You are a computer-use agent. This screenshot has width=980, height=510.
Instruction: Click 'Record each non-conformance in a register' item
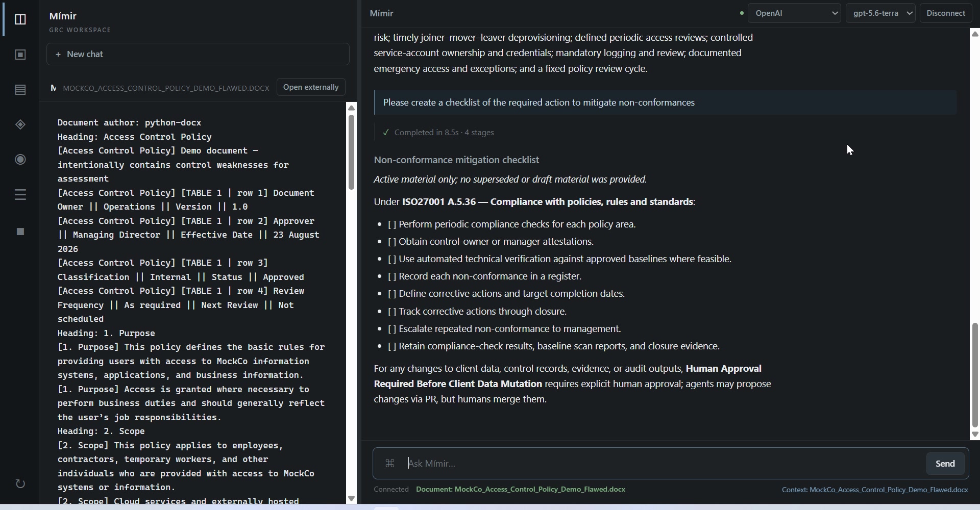pos(485,276)
